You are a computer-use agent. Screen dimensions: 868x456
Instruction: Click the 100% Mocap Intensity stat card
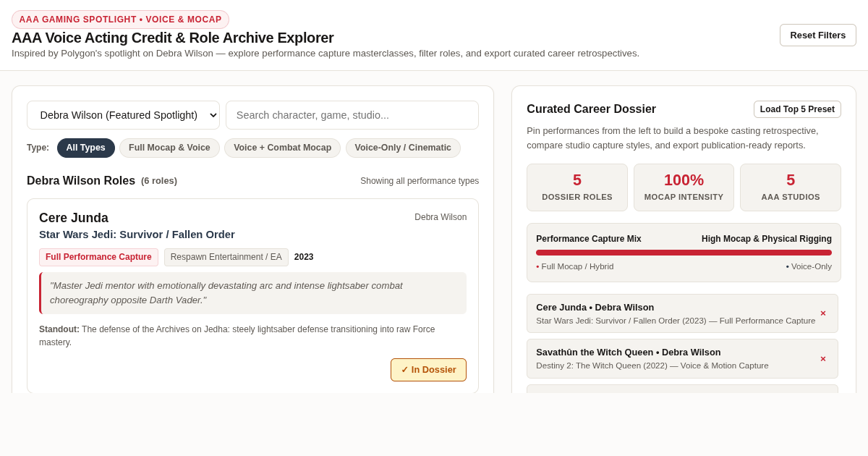pyautogui.click(x=684, y=187)
